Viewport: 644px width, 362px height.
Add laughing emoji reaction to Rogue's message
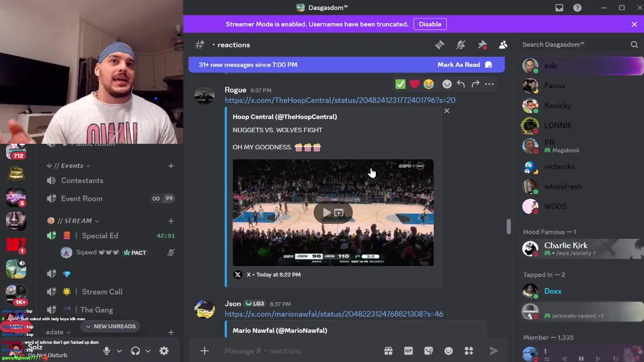click(429, 84)
